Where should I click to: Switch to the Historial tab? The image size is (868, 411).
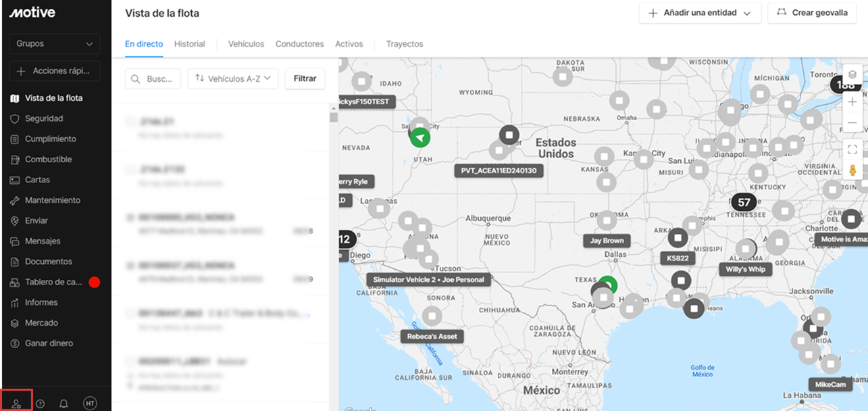tap(189, 44)
